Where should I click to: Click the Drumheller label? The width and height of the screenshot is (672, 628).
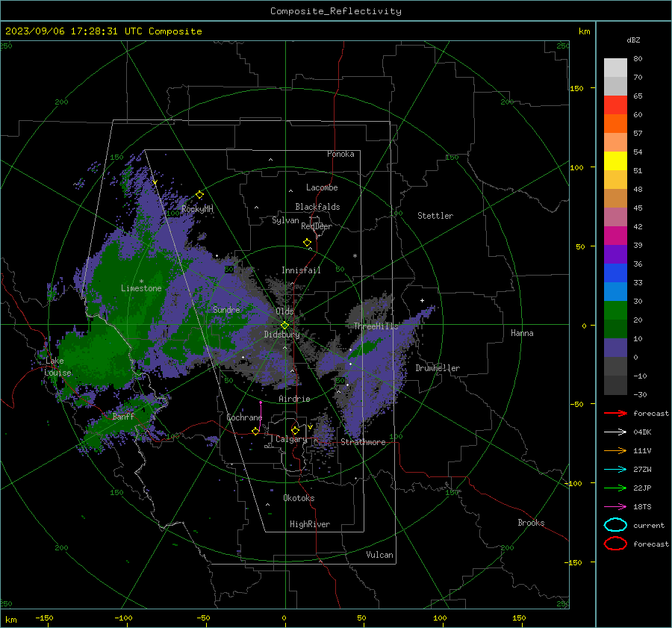[438, 368]
